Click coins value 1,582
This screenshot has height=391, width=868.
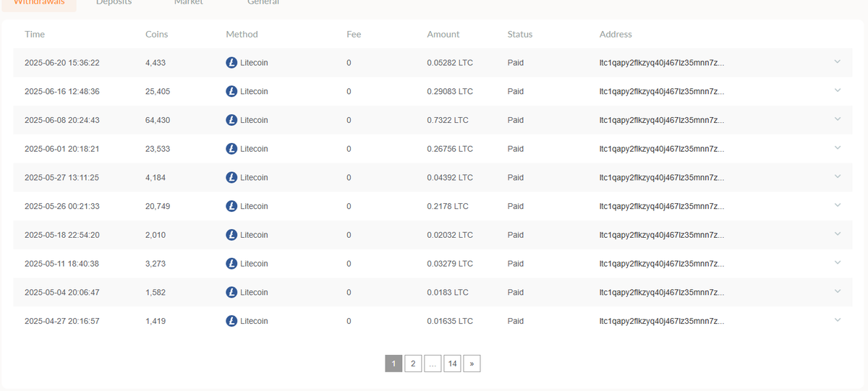point(156,293)
